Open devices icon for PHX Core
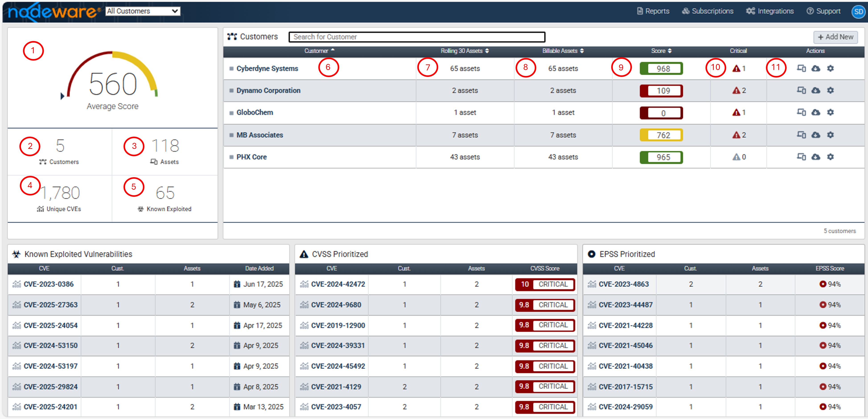This screenshot has width=868, height=419. click(801, 157)
